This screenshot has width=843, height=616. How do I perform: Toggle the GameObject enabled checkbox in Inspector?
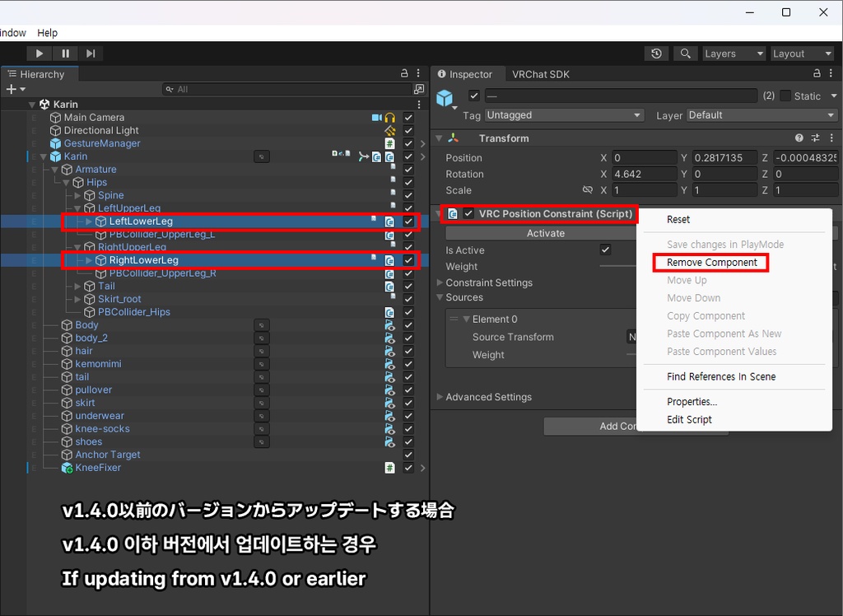tap(473, 96)
